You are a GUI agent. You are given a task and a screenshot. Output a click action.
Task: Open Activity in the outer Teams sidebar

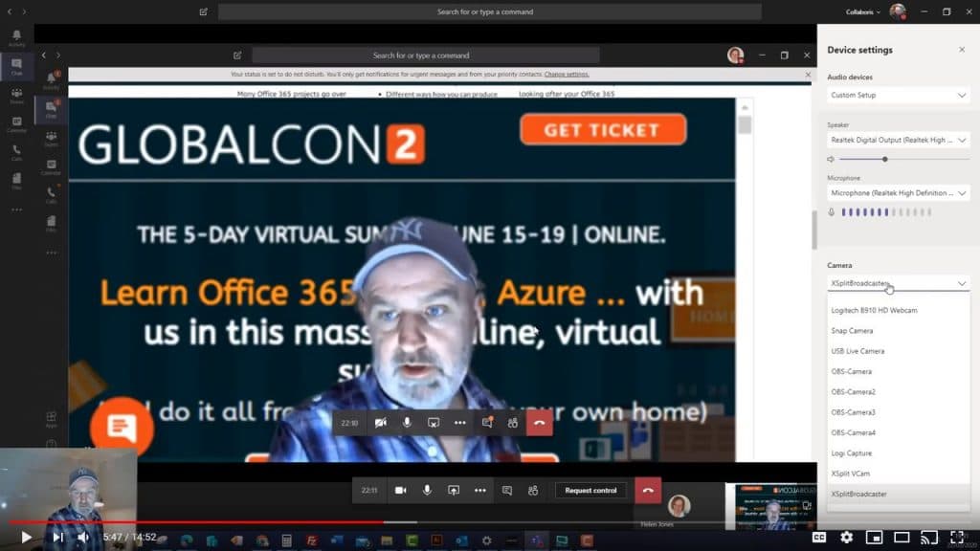(x=17, y=37)
